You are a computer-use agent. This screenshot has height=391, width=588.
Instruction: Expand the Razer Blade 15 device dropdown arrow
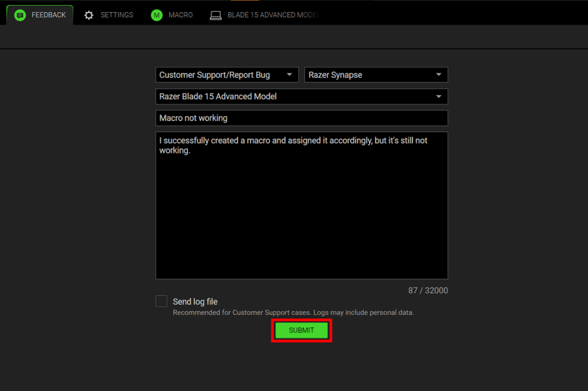point(438,96)
